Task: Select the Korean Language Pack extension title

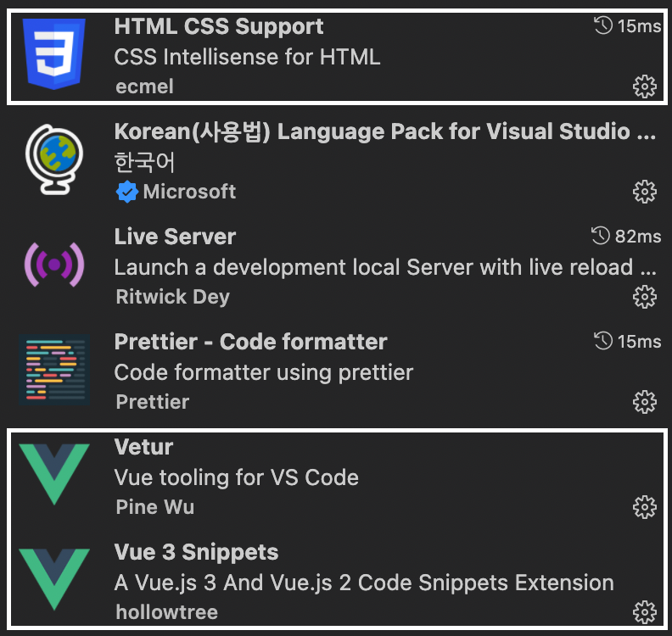Action: pyautogui.click(x=385, y=131)
